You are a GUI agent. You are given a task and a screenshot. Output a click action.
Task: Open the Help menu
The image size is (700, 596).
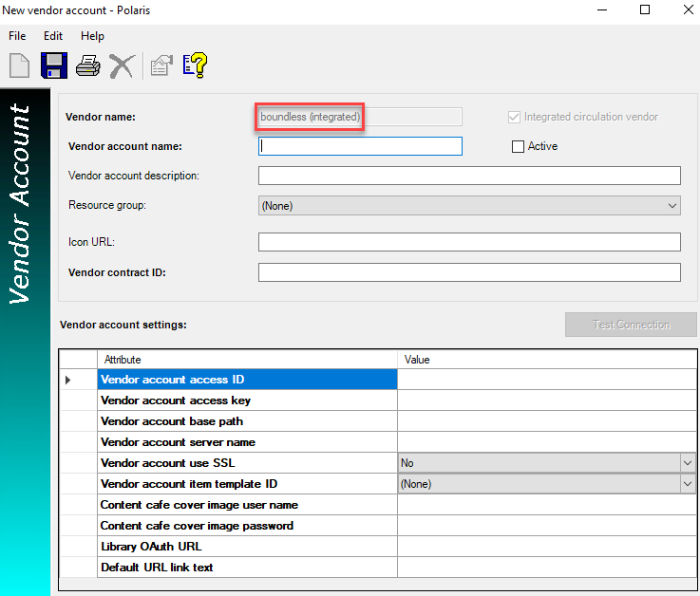92,36
